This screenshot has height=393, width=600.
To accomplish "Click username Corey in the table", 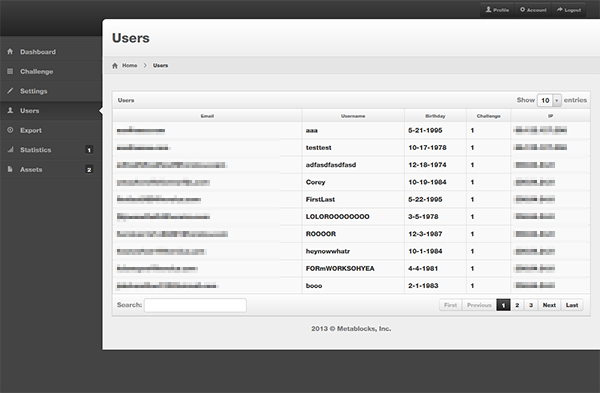I will click(315, 182).
